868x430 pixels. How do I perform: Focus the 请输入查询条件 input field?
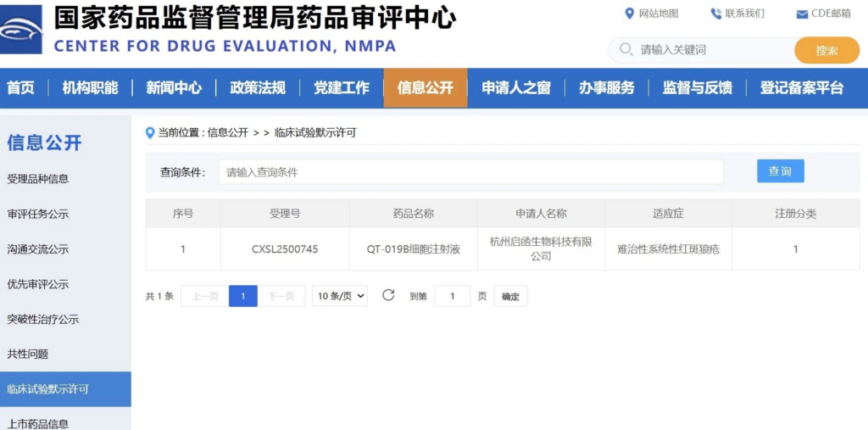[x=470, y=172]
